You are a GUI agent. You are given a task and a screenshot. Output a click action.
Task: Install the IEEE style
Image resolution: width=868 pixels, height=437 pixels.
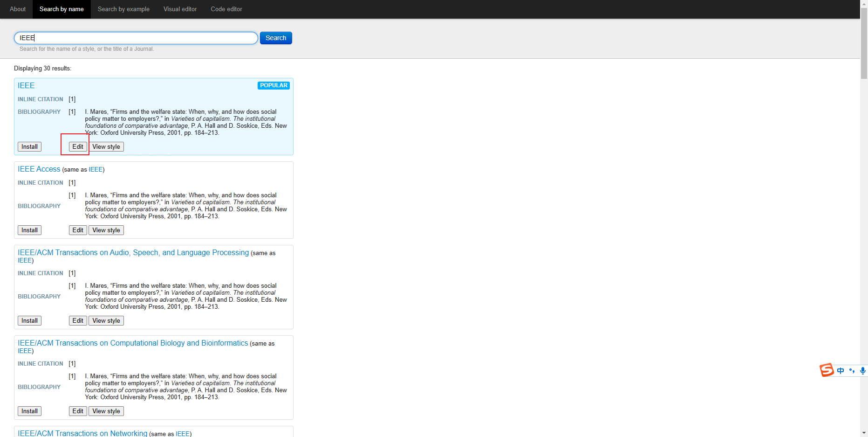29,146
